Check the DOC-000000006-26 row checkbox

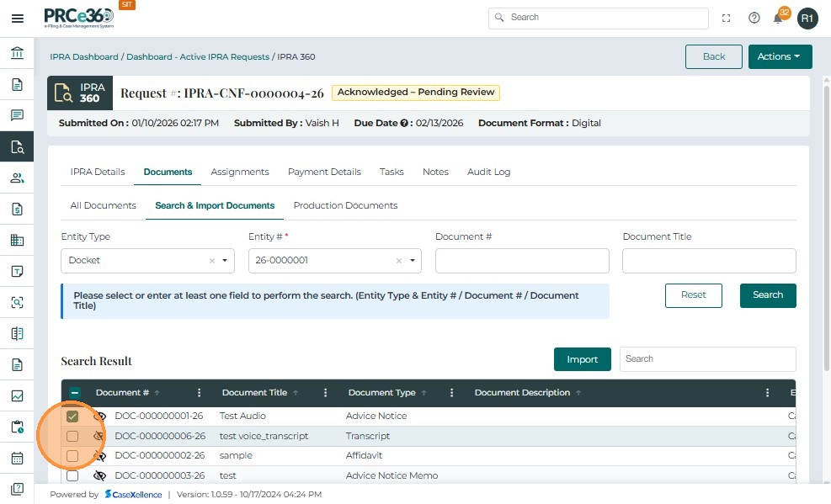[x=72, y=436]
